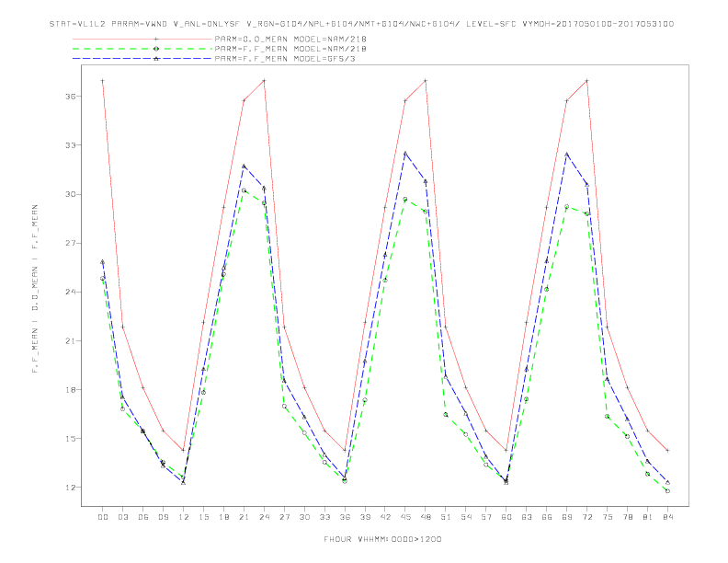728x563 pixels.
Task: Click x-axis hour label 09
Action: click(x=163, y=517)
